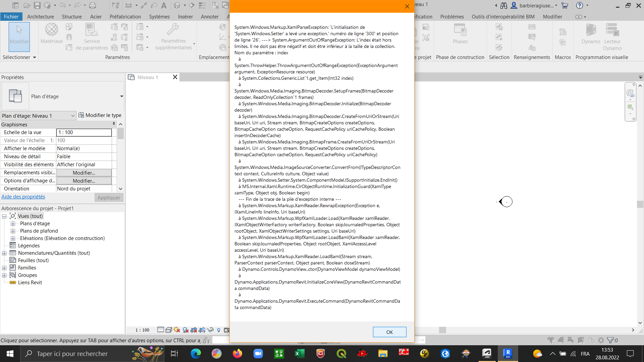Image resolution: width=644 pixels, height=362 pixels.
Task: Click the 2D navigation wheel icon in view
Action: point(630,94)
